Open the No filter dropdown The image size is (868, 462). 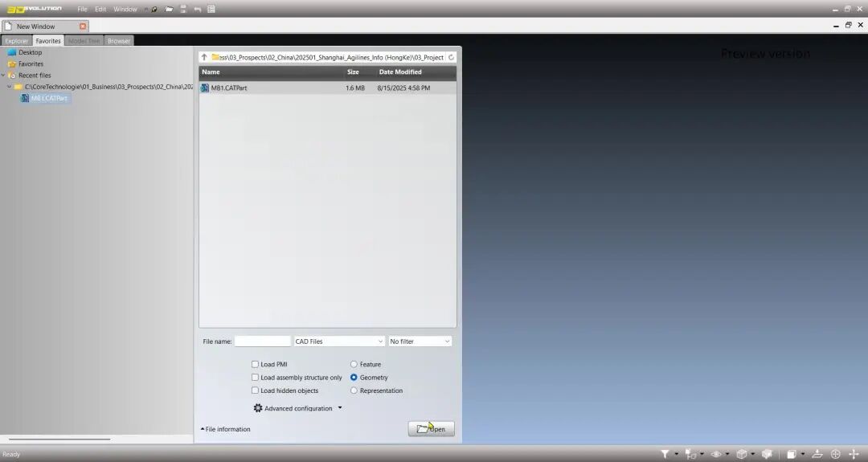[x=420, y=341]
